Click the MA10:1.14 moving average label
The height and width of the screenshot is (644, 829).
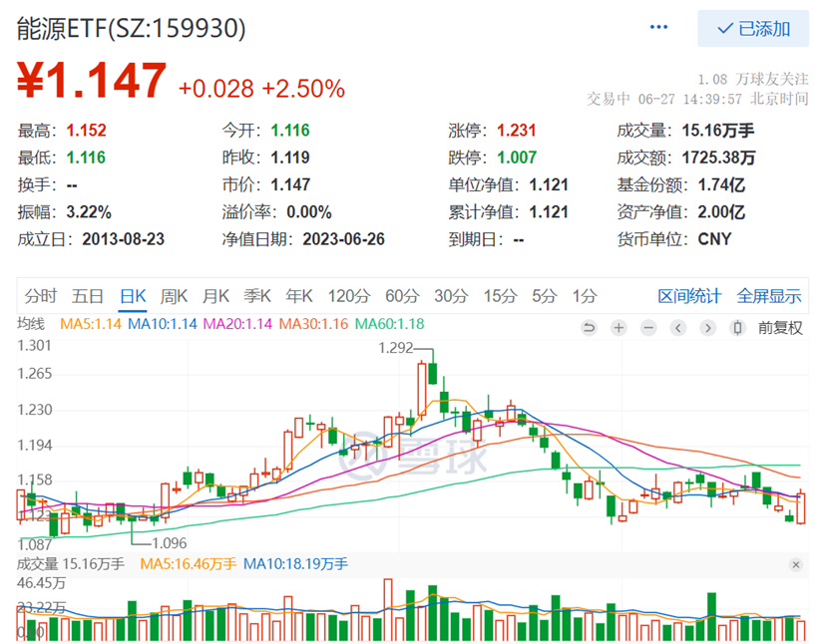point(163,324)
